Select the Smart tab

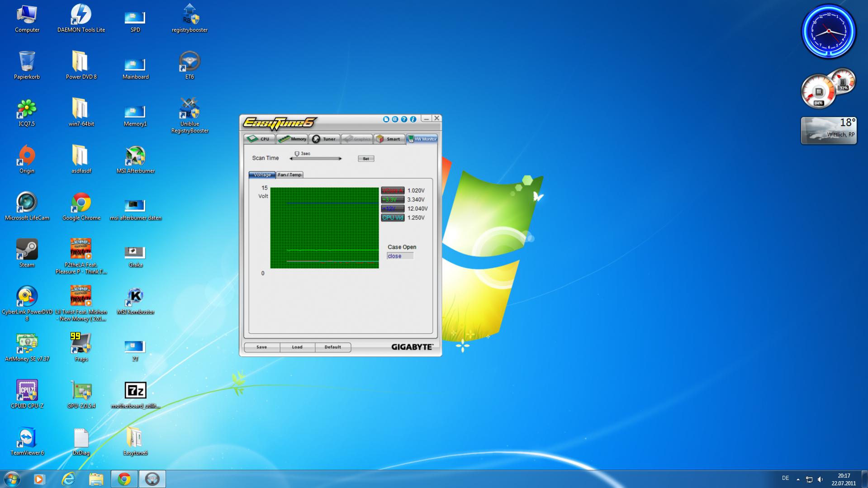click(389, 139)
